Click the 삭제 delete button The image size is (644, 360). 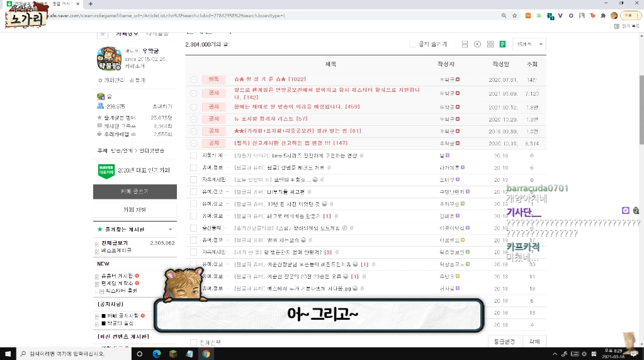pyautogui.click(x=534, y=342)
